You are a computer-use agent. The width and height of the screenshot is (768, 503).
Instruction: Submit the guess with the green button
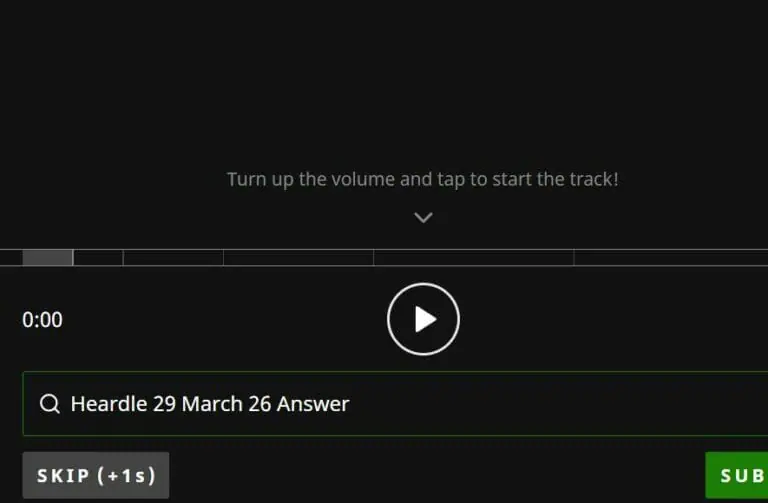(737, 475)
